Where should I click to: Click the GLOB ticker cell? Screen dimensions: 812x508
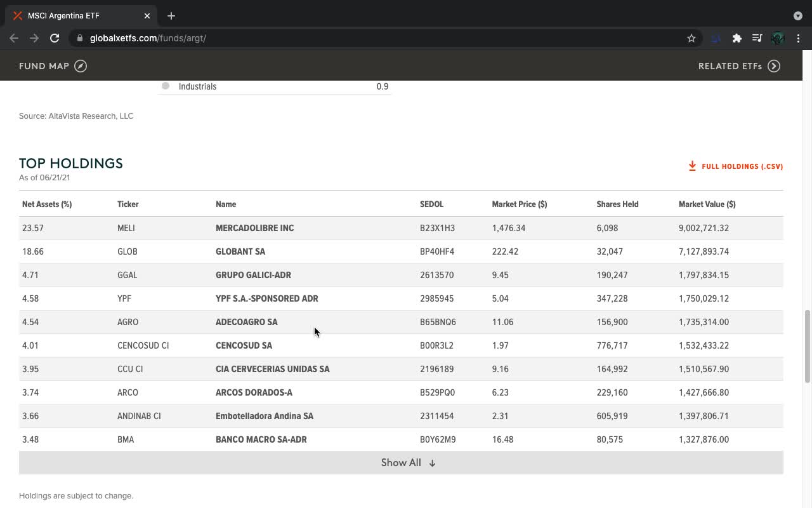pos(128,251)
